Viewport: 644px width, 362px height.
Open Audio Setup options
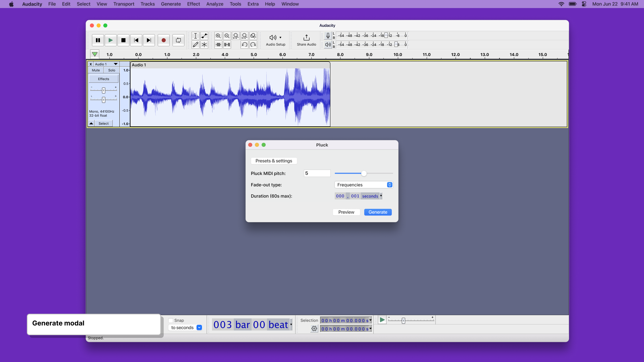[275, 40]
